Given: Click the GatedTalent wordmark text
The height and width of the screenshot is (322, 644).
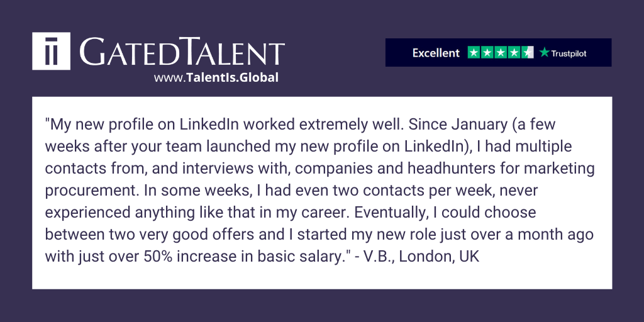Looking at the screenshot, I should click(182, 52).
